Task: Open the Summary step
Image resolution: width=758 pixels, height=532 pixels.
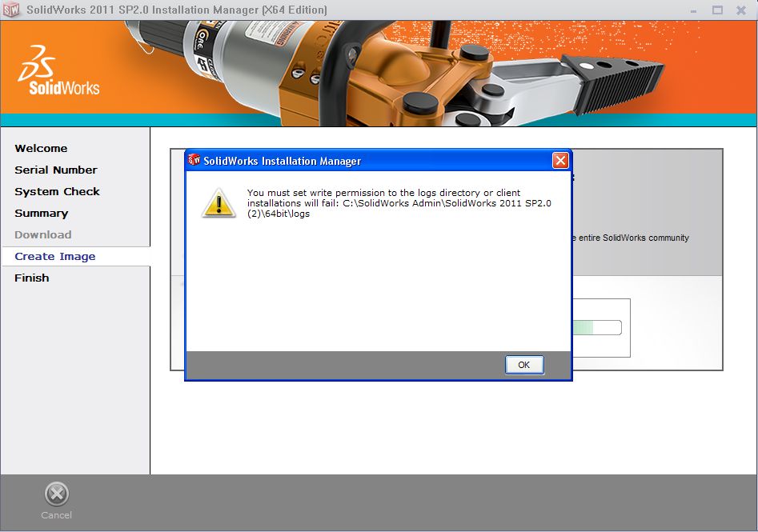Action: pos(41,213)
